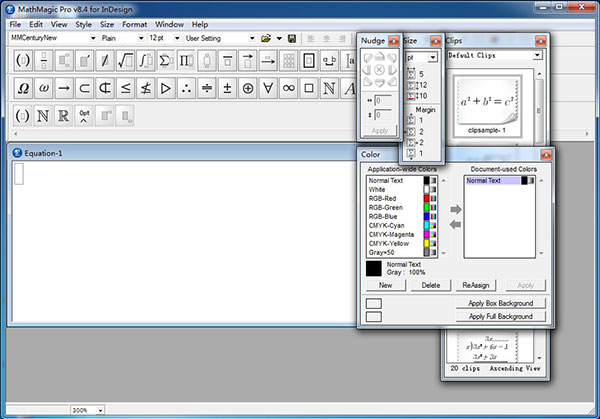Select the RGB-Red color entry
Viewport: 600px width, 419px height.
[382, 198]
